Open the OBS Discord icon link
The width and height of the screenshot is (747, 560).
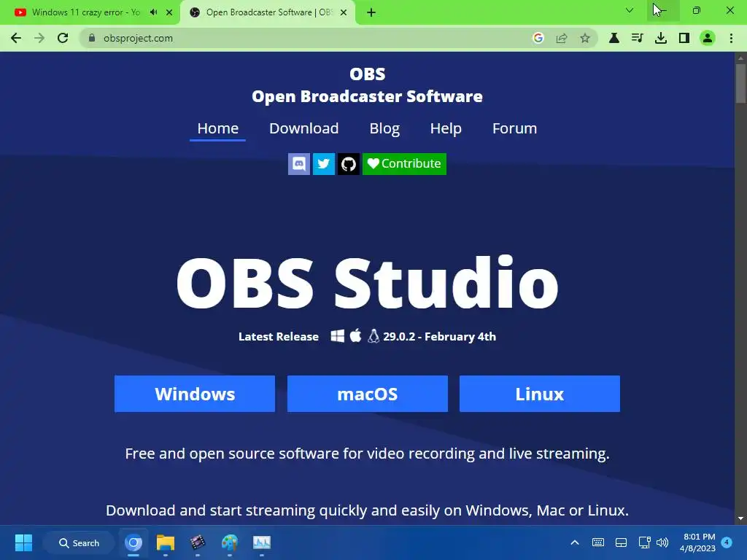point(299,164)
